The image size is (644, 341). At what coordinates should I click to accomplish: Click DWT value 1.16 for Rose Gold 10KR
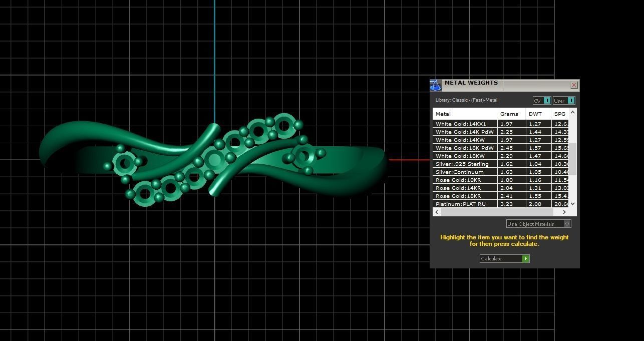click(x=535, y=180)
